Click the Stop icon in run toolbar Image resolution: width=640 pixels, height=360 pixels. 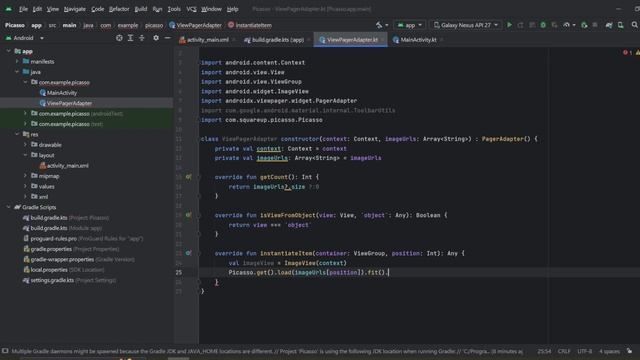(595, 25)
